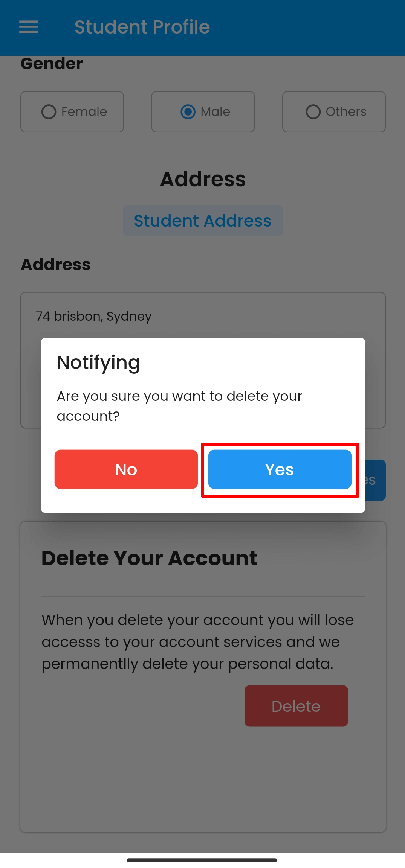Tap the home indicator bar at bottom

(x=202, y=860)
